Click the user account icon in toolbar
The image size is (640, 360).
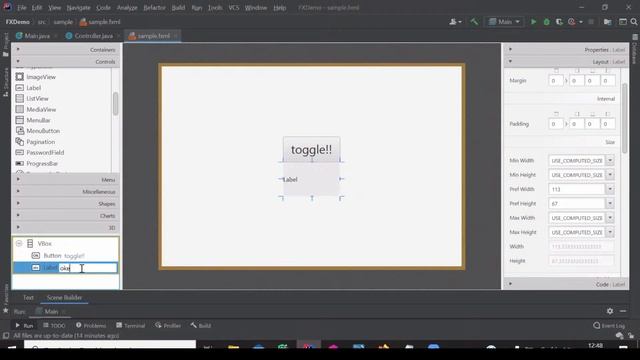pos(455,22)
